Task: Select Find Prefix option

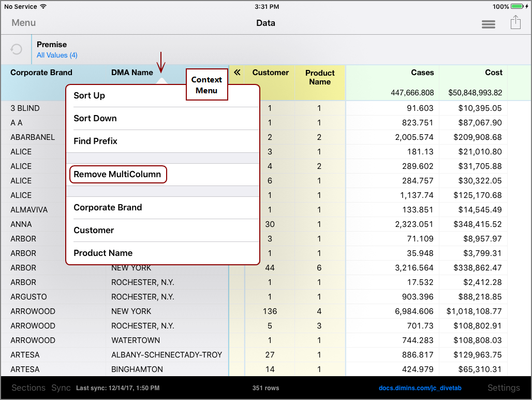Action: 95,141
